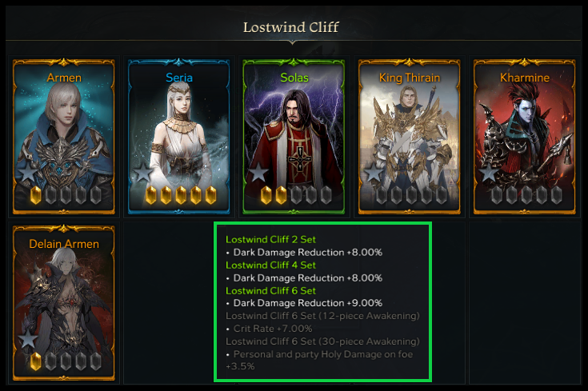Pick the Kharmine card
This screenshot has width=588, height=391.
point(524,137)
